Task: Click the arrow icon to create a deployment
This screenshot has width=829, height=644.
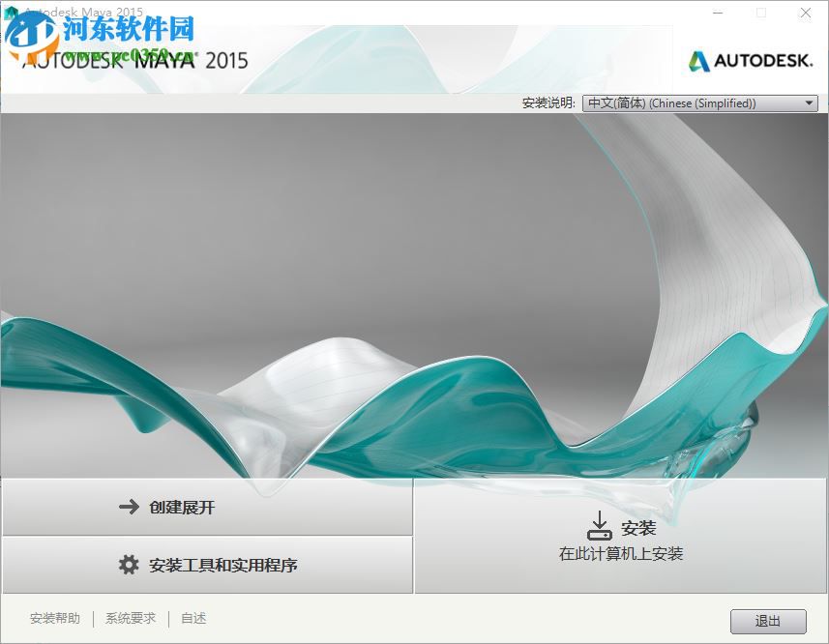Action: pos(127,507)
